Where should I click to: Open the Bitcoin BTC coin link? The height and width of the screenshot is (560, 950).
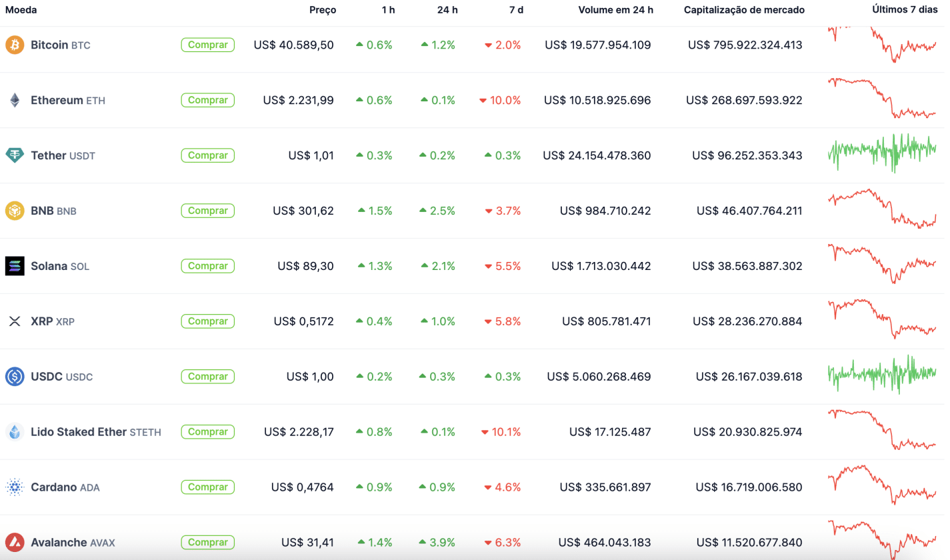click(x=61, y=45)
